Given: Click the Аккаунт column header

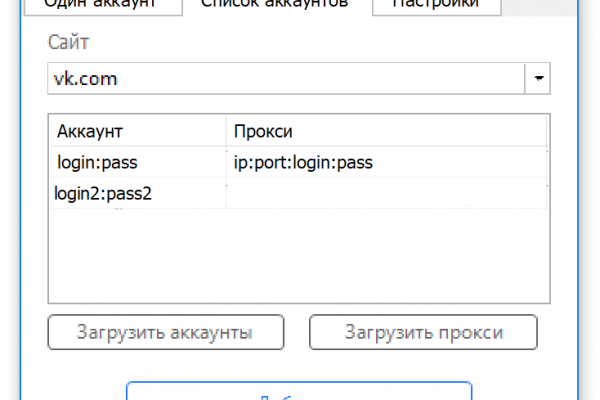Looking at the screenshot, I should (x=138, y=131).
